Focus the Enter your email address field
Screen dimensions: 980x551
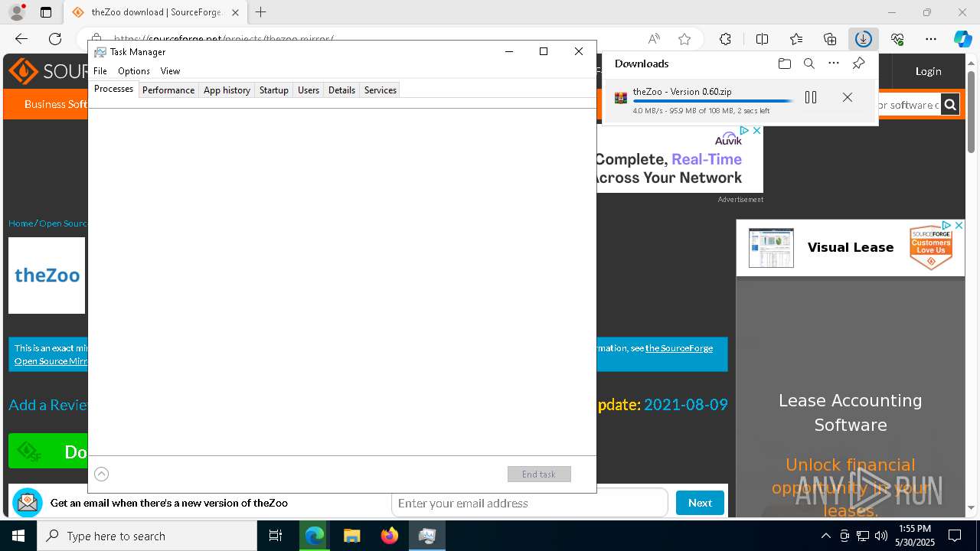tap(529, 503)
